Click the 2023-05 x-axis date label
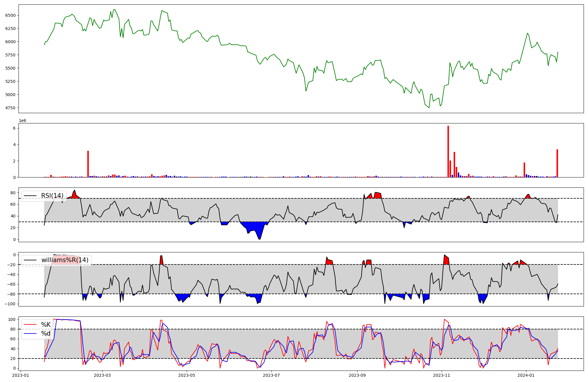This screenshot has height=382, width=588. pyautogui.click(x=187, y=375)
